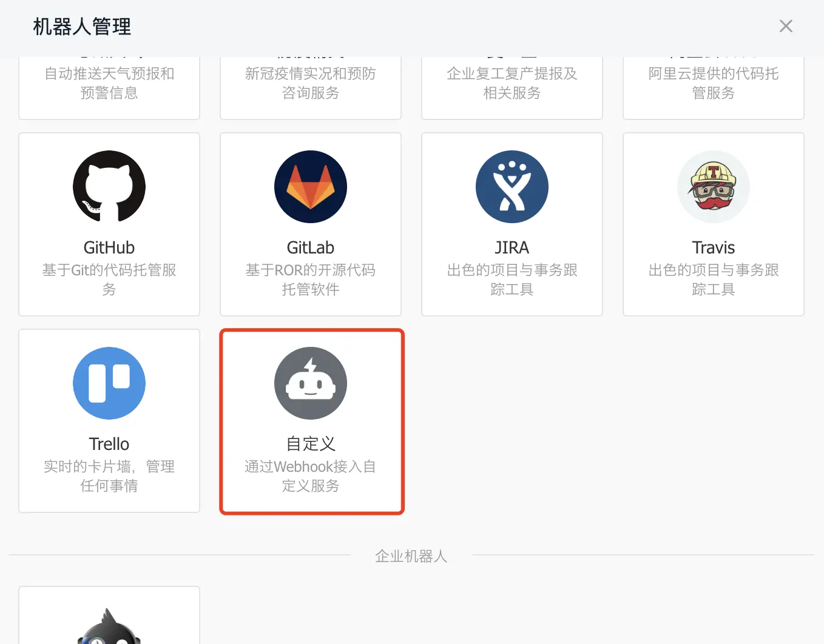Select the weather forecast robot card

(x=109, y=83)
